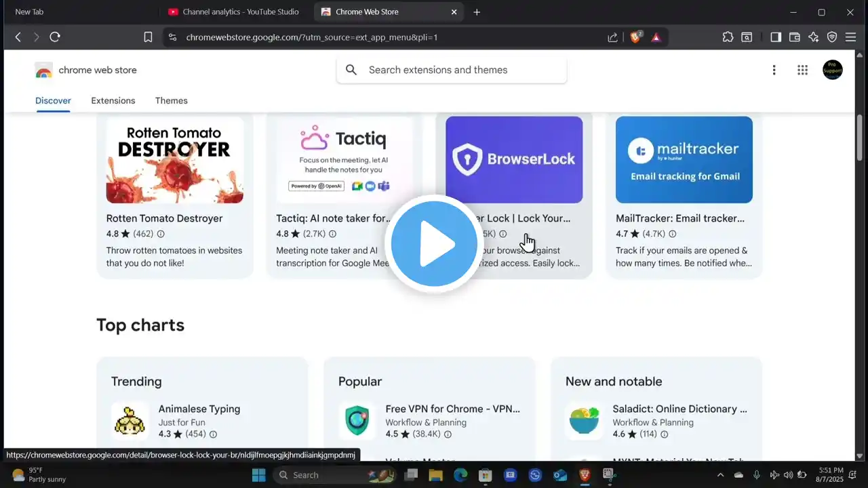Open Rotten Tomato Destroyer title link

[x=164, y=218]
